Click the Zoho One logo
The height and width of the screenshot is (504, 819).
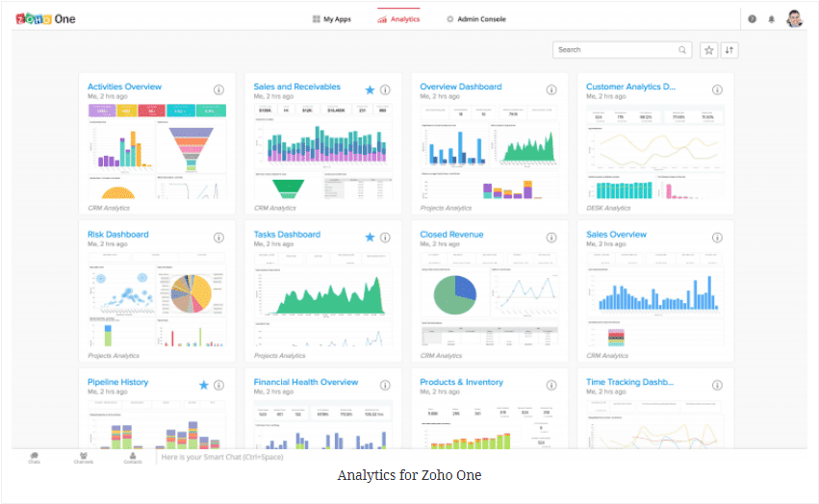pos(45,19)
